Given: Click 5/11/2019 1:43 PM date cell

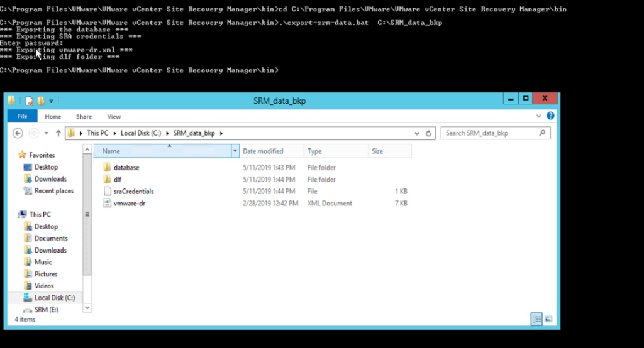Looking at the screenshot, I should [x=269, y=168].
